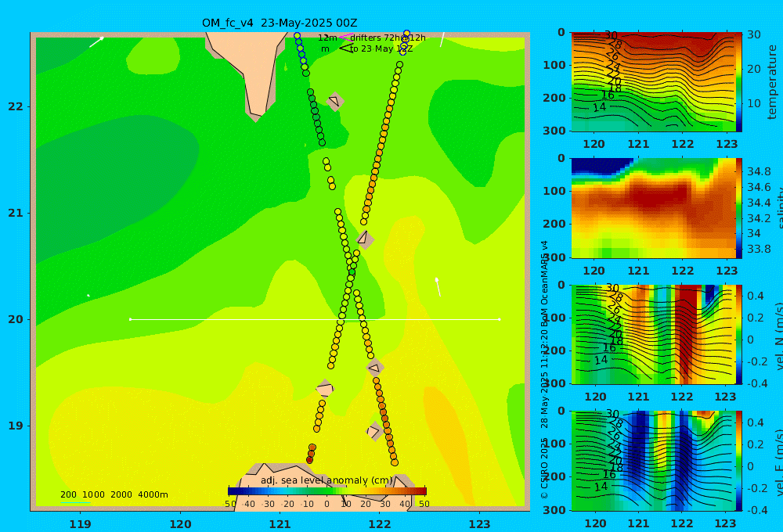Image resolution: width=783 pixels, height=532 pixels.
Task: Click the -0.4 tick on the vel. N scale
Action: [756, 383]
